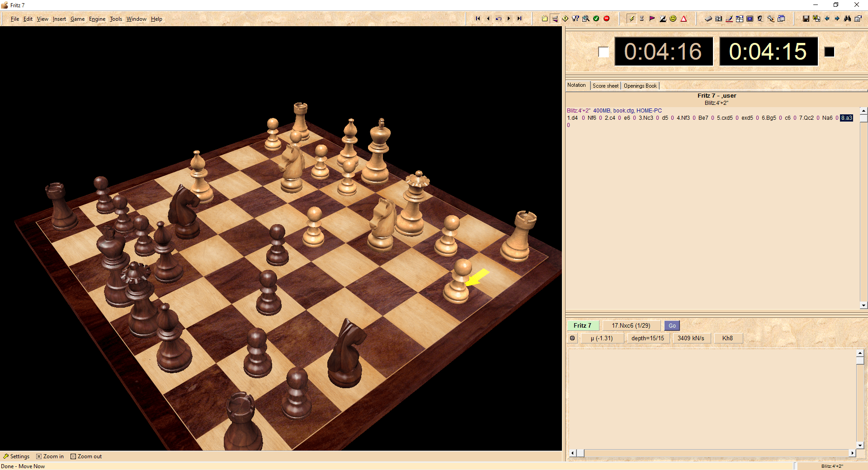Click the red triangle toolbar icon
Image resolution: width=868 pixels, height=470 pixels.
684,19
